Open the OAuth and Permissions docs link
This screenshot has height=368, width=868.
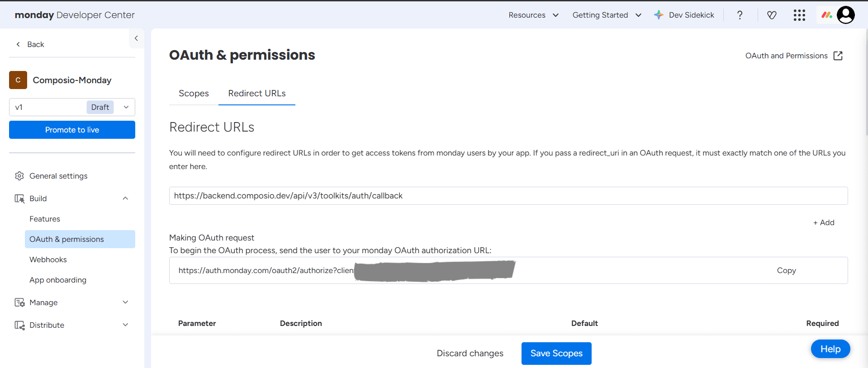(787, 56)
